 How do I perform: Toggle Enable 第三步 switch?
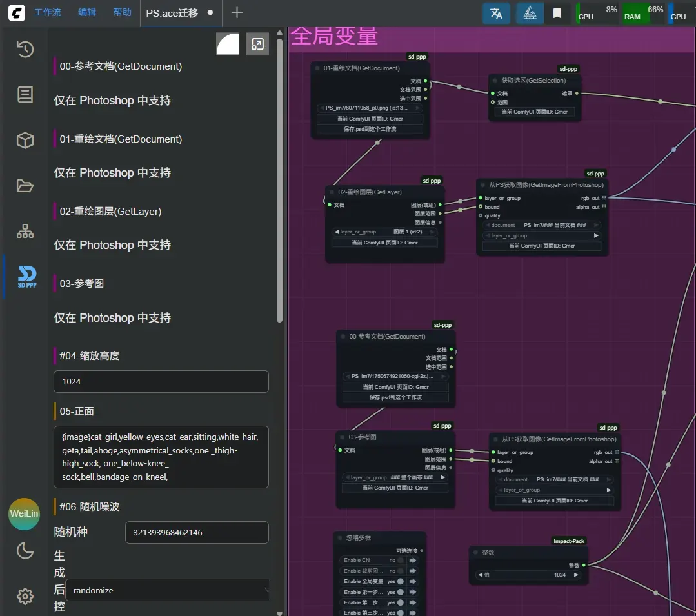pyautogui.click(x=401, y=613)
